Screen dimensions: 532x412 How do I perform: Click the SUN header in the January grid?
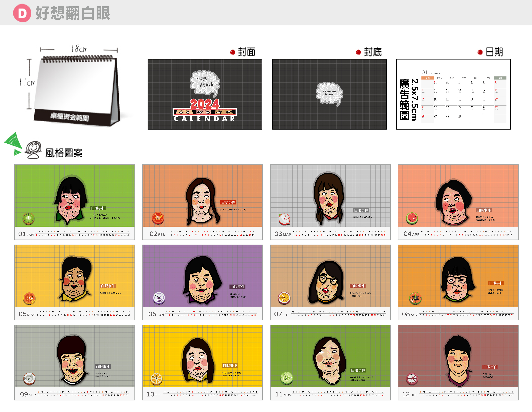pyautogui.click(x=427, y=78)
